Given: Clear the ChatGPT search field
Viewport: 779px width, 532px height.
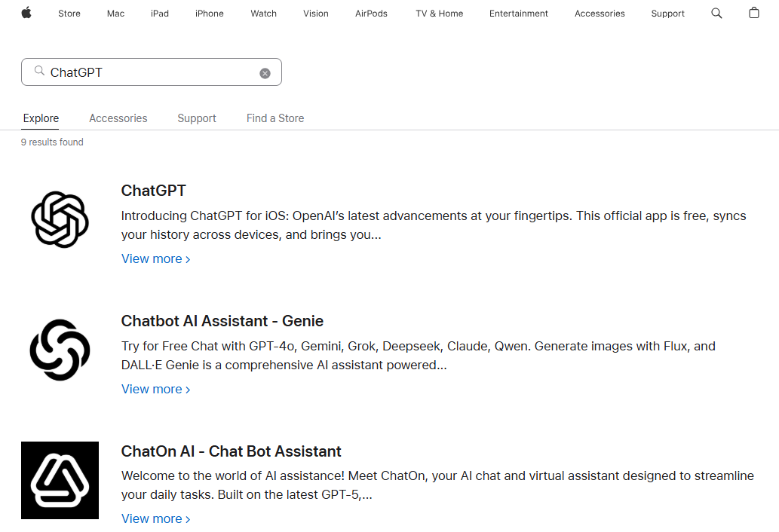Looking at the screenshot, I should (x=265, y=73).
